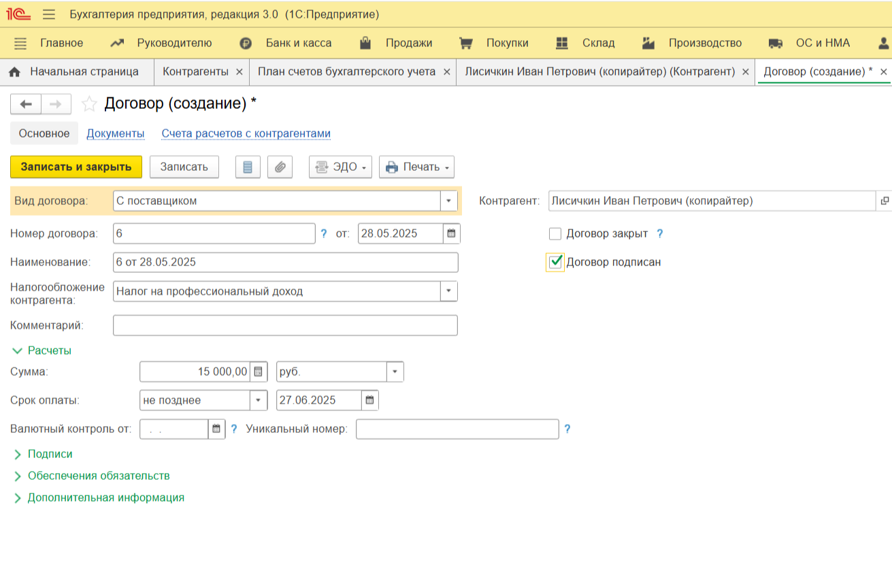Check the Договор закрыт checkbox
The height and width of the screenshot is (588, 892).
pyautogui.click(x=555, y=233)
